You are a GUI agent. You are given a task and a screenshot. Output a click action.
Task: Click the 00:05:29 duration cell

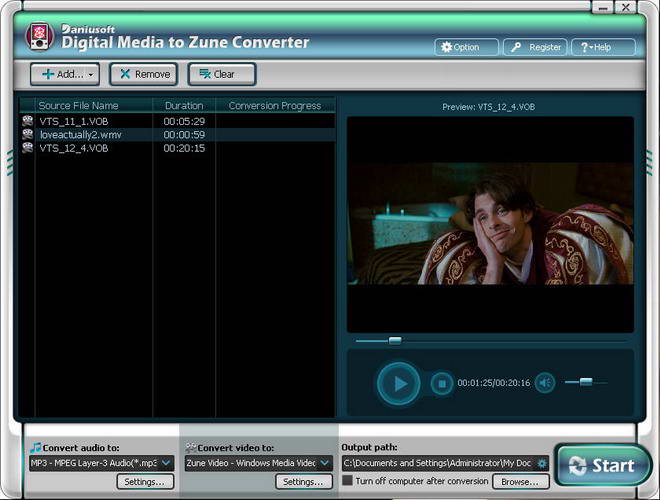pyautogui.click(x=184, y=122)
